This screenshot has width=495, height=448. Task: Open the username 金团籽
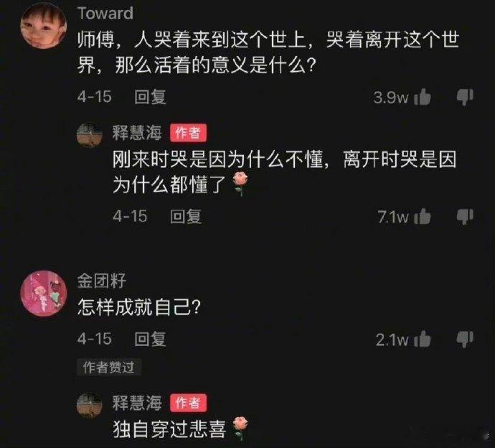click(102, 281)
